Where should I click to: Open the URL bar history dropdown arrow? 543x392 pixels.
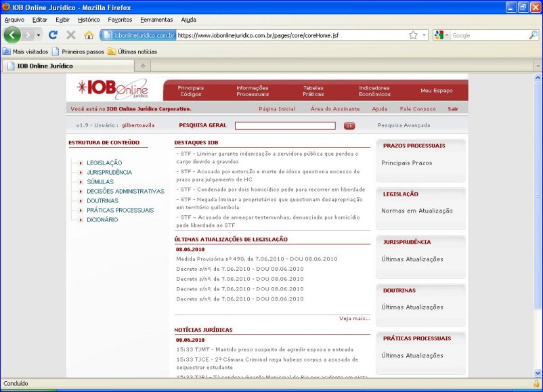click(x=424, y=35)
